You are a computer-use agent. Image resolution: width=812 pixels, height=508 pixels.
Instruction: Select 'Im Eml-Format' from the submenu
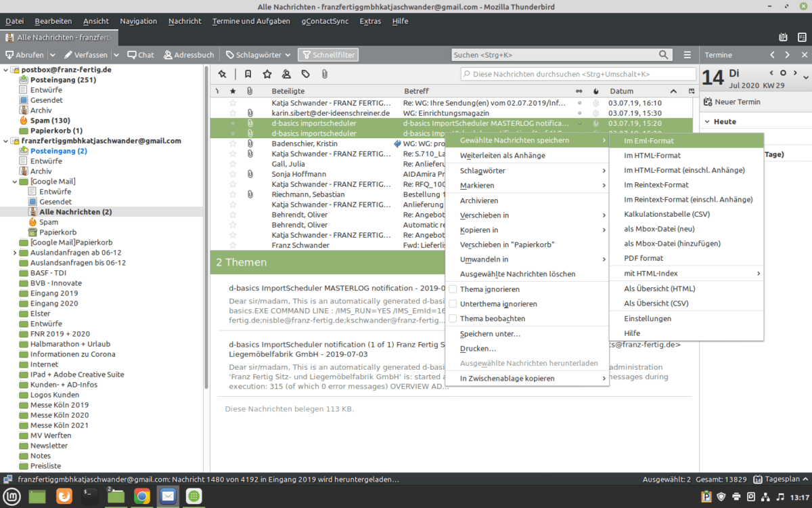[648, 140]
